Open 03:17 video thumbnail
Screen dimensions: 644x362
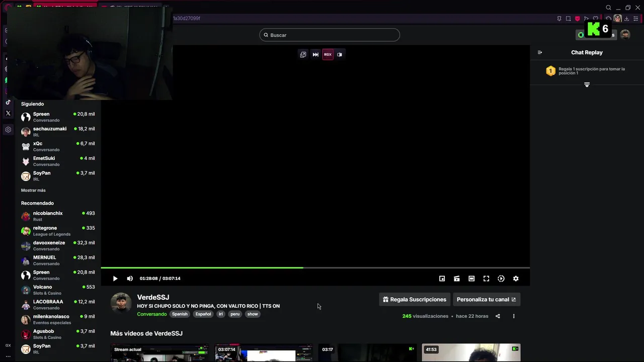368,353
